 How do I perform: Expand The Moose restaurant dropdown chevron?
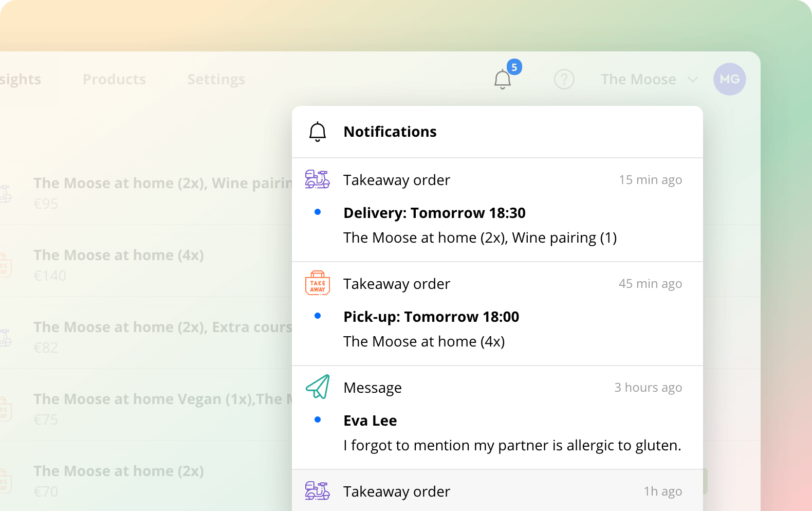coord(693,80)
